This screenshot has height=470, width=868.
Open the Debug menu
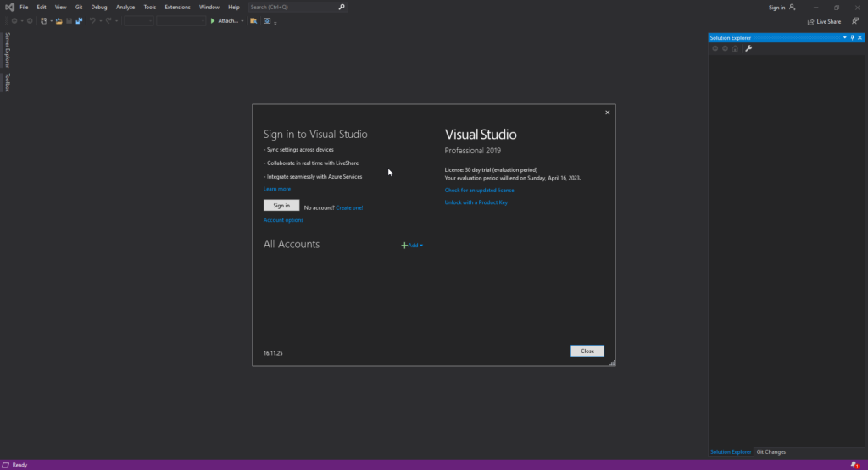(99, 7)
